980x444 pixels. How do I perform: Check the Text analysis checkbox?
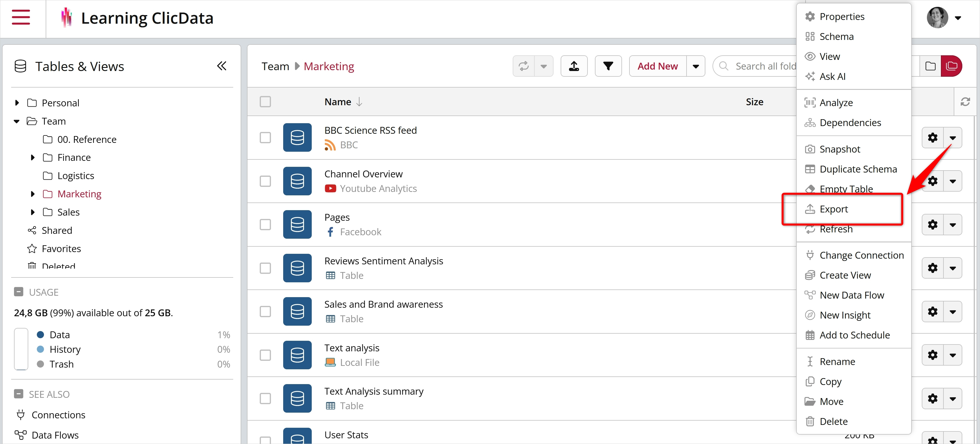[265, 355]
